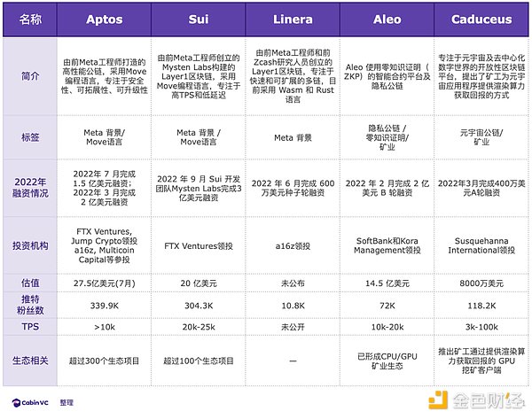This screenshot has width=532, height=419.
Task: Click the GPU 挖矿客户端 ecosystem cell
Action: pos(481,361)
